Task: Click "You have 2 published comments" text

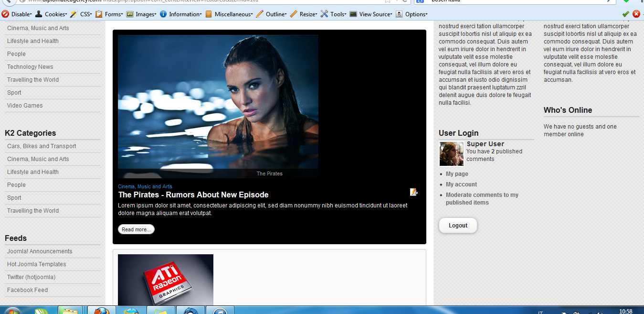Action: point(495,155)
